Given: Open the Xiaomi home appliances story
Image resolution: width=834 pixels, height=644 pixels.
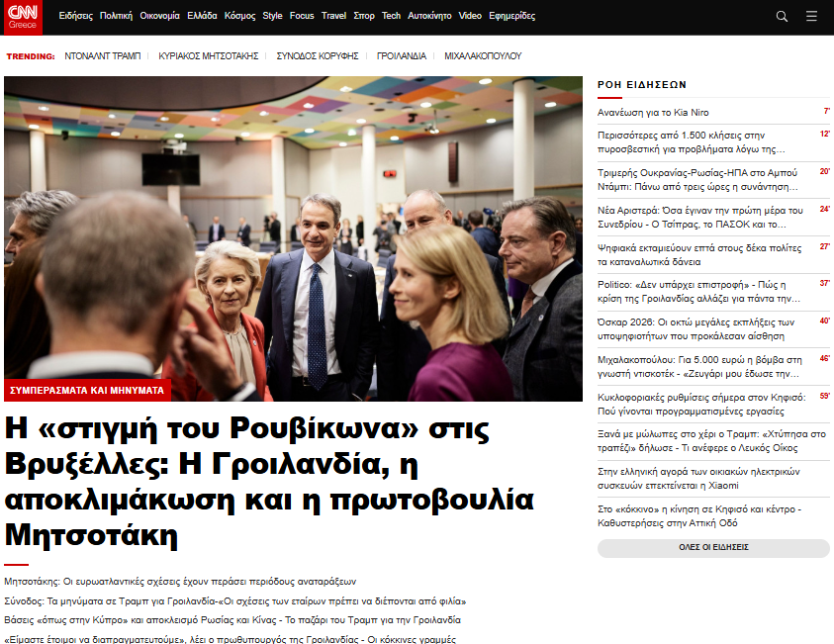Looking at the screenshot, I should [696, 479].
